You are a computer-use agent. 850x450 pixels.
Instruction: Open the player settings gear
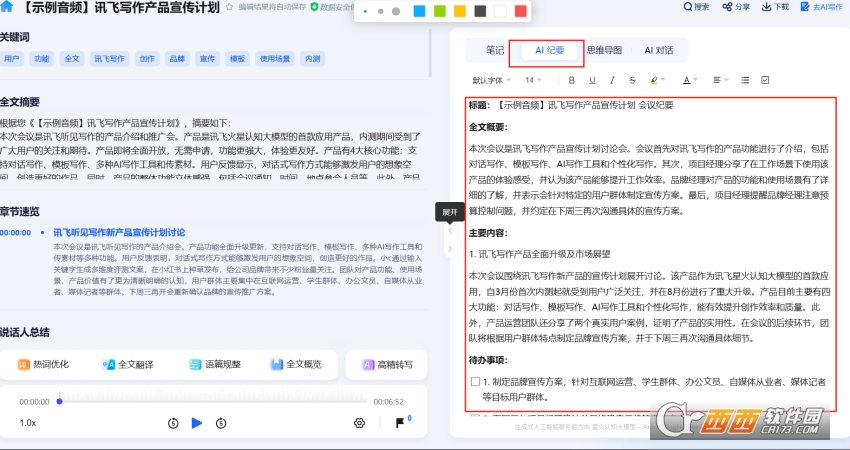click(359, 423)
